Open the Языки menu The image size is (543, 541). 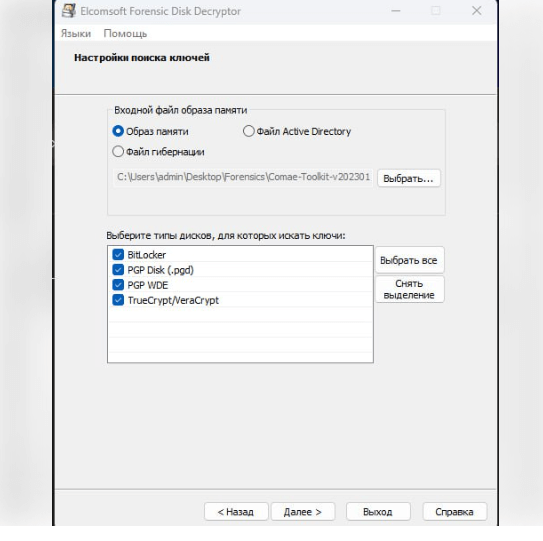(76, 34)
